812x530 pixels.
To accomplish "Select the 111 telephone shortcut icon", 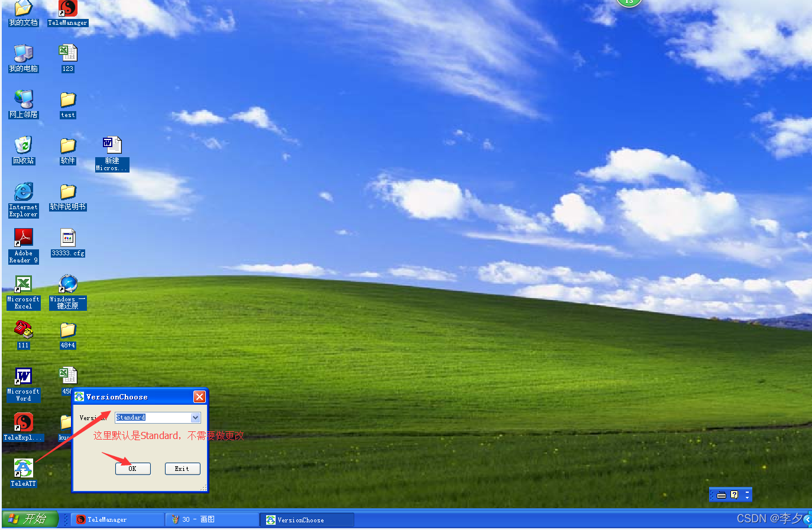I will (x=23, y=335).
